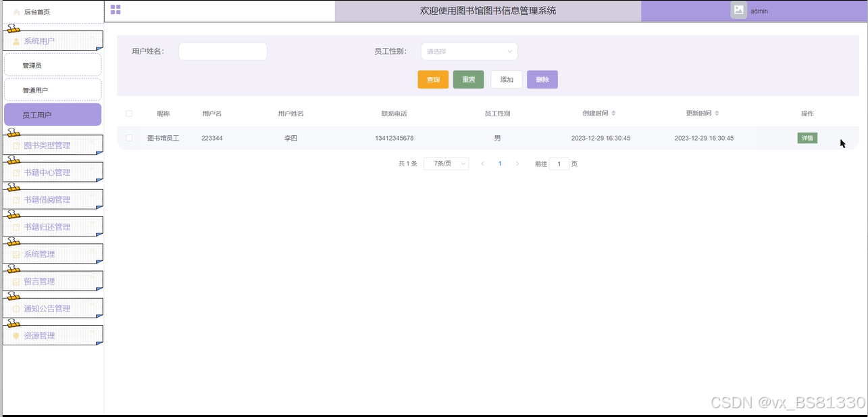Click the icon beside 系统管理

17,254
